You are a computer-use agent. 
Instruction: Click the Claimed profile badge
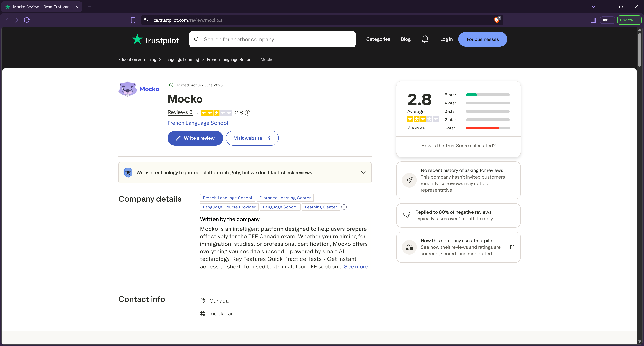tap(196, 85)
